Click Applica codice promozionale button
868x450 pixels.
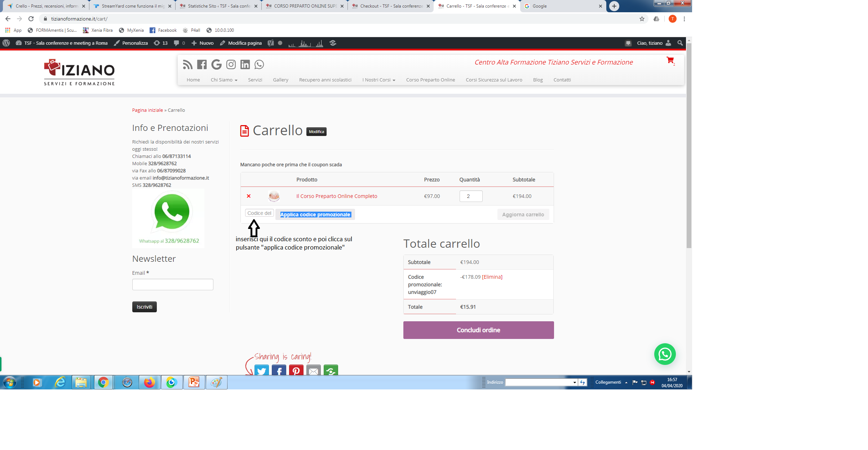315,215
